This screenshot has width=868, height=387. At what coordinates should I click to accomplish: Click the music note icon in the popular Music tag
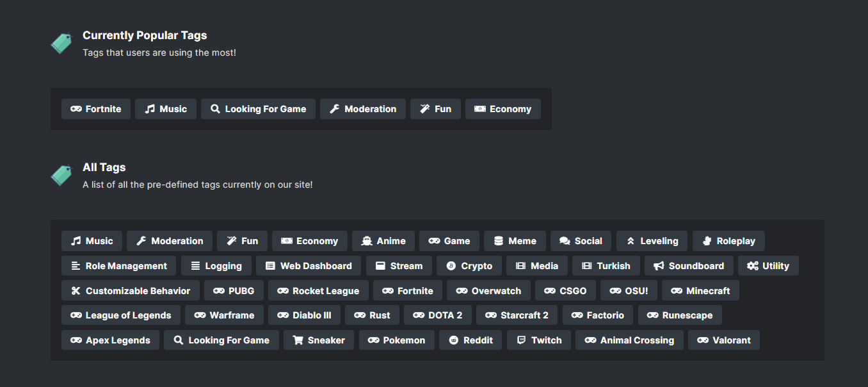150,109
